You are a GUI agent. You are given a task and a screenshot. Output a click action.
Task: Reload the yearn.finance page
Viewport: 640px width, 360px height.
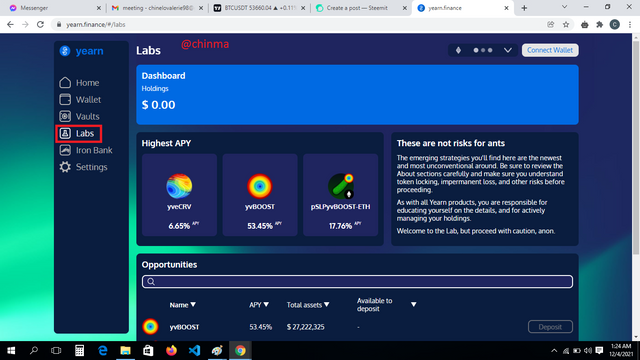point(40,24)
